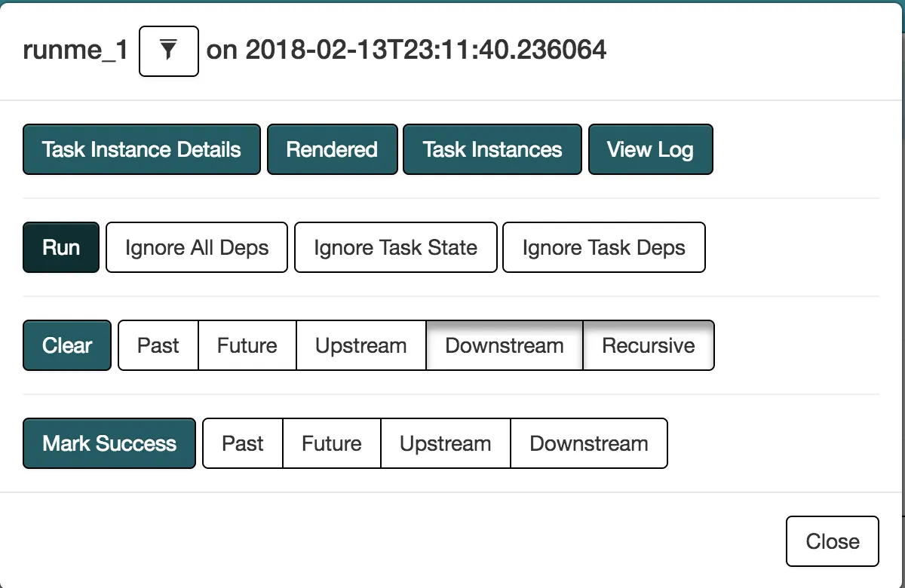Show all Task Instances
Screen dimensions: 905x588
click(492, 149)
